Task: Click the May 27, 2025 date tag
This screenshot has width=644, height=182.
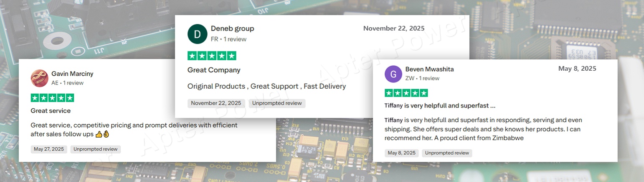Action: [x=49, y=149]
